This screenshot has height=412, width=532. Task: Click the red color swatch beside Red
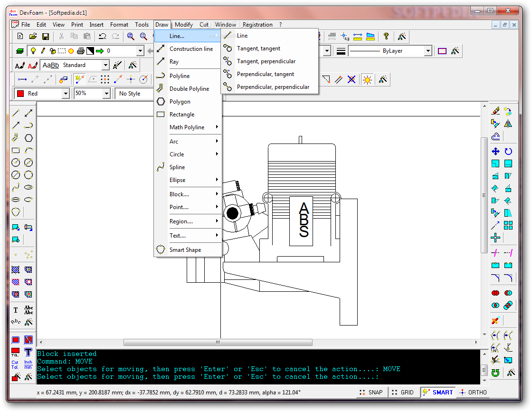20,94
